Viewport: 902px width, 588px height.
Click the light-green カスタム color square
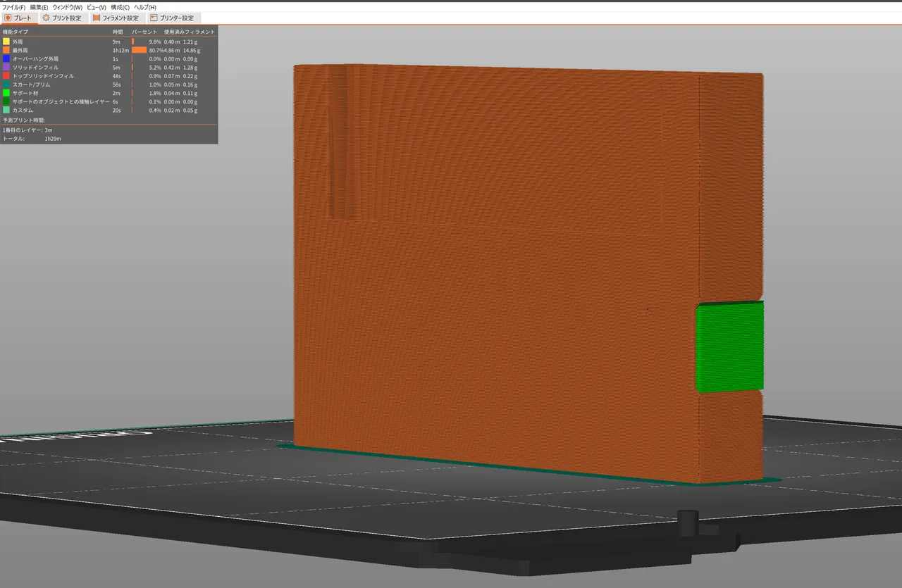(x=6, y=111)
